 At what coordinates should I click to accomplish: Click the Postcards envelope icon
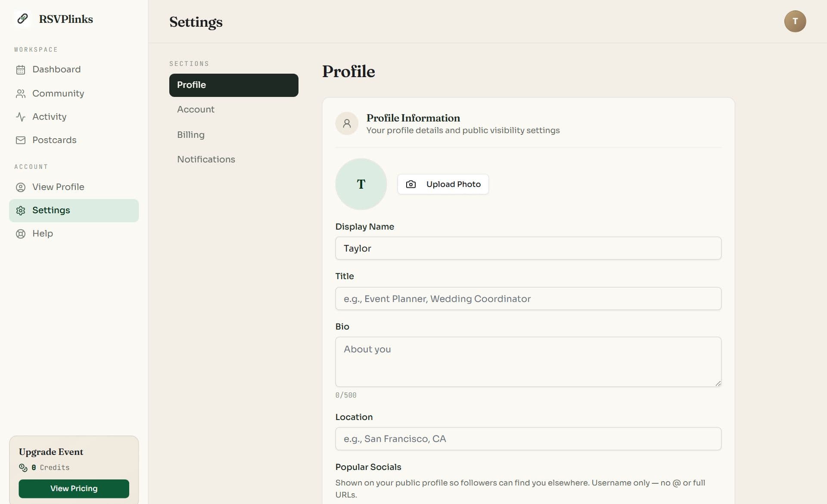pyautogui.click(x=21, y=140)
